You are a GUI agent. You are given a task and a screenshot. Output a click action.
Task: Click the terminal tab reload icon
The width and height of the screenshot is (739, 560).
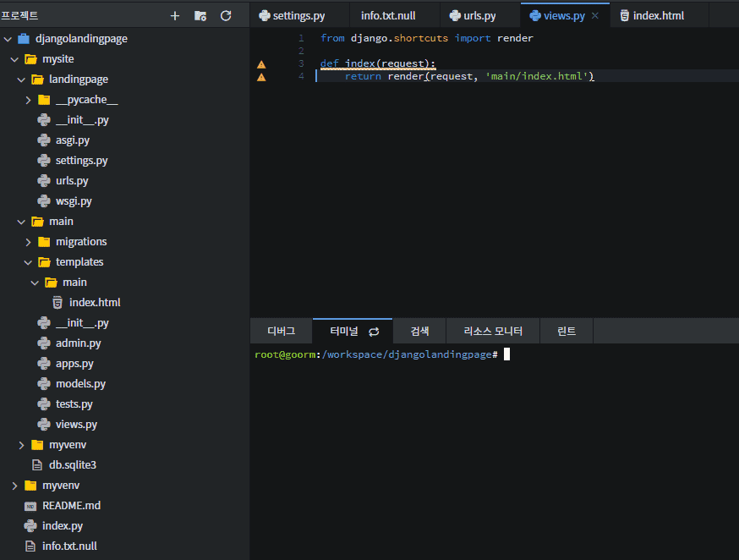(374, 332)
